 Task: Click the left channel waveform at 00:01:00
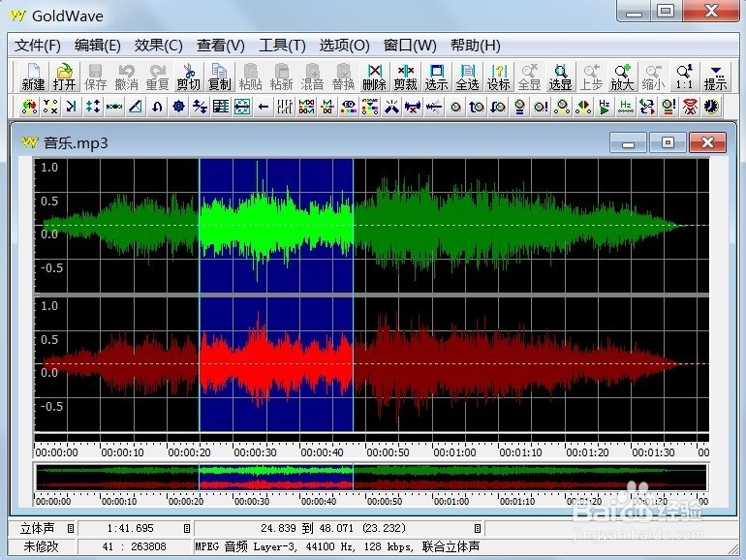432,226
